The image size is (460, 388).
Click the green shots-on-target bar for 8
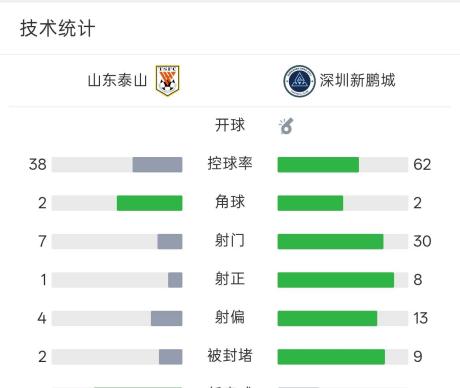336,280
